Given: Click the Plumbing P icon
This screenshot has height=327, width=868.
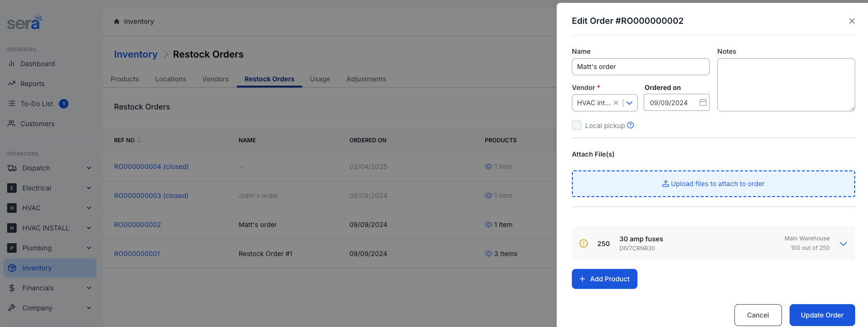Looking at the screenshot, I should (12, 248).
